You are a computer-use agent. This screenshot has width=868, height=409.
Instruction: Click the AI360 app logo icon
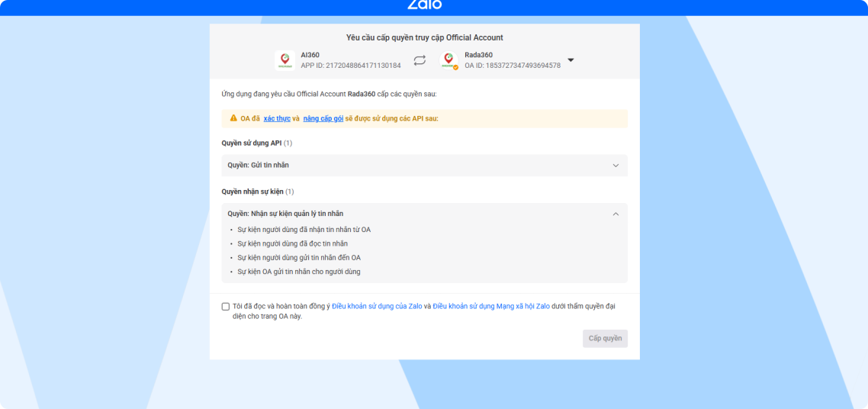click(285, 60)
